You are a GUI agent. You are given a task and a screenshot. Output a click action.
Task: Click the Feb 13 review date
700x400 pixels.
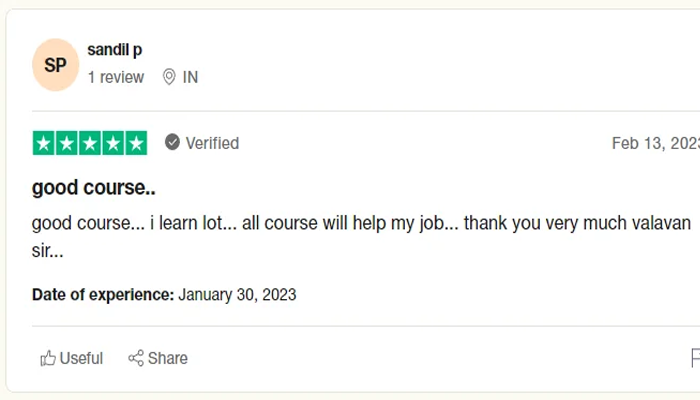pyautogui.click(x=655, y=143)
